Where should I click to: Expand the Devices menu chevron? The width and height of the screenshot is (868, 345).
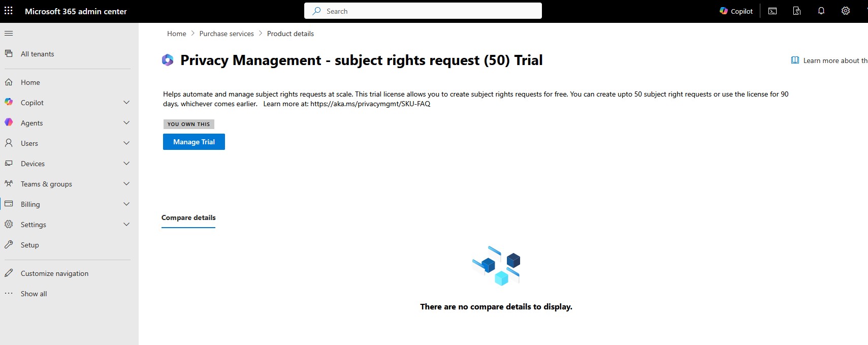point(126,163)
